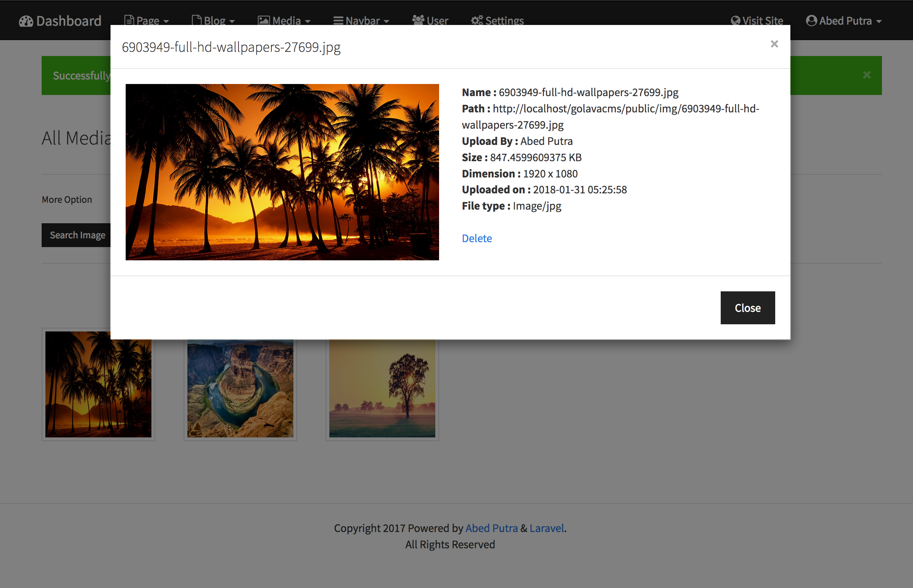Screen dimensions: 913x588
Task: Click the Visit Site globe icon
Action: tap(735, 20)
